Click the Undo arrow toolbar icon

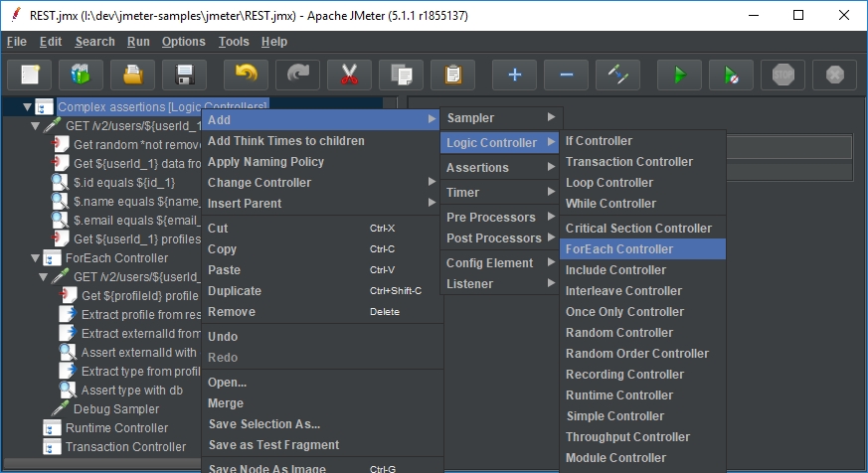tap(247, 75)
